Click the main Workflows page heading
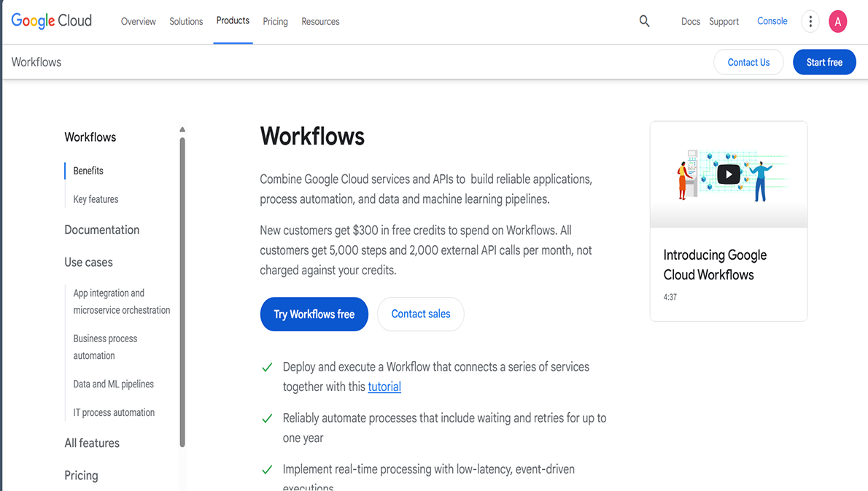Image resolution: width=868 pixels, height=491 pixels. pos(312,136)
